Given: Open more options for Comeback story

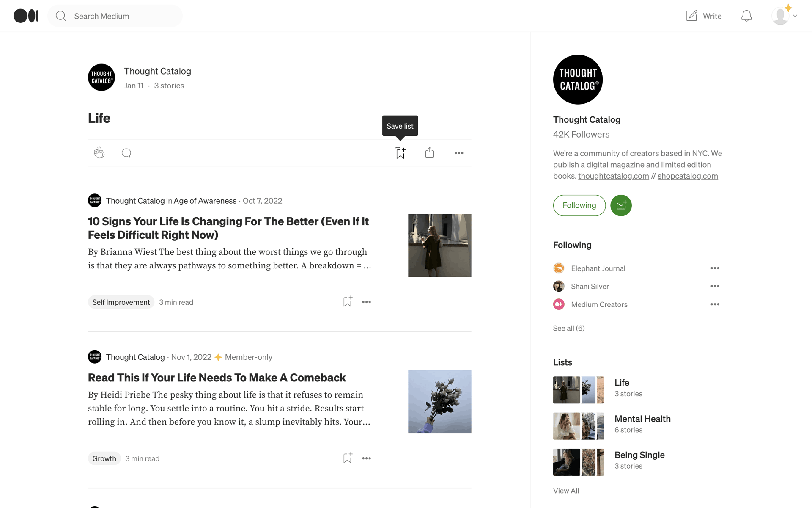Looking at the screenshot, I should (x=366, y=458).
